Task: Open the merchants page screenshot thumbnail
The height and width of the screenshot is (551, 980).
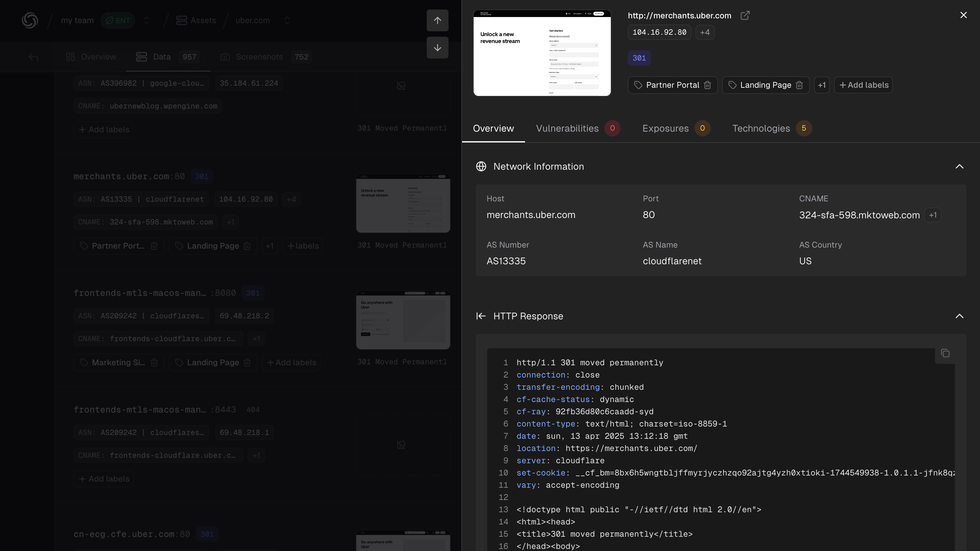Action: click(542, 53)
